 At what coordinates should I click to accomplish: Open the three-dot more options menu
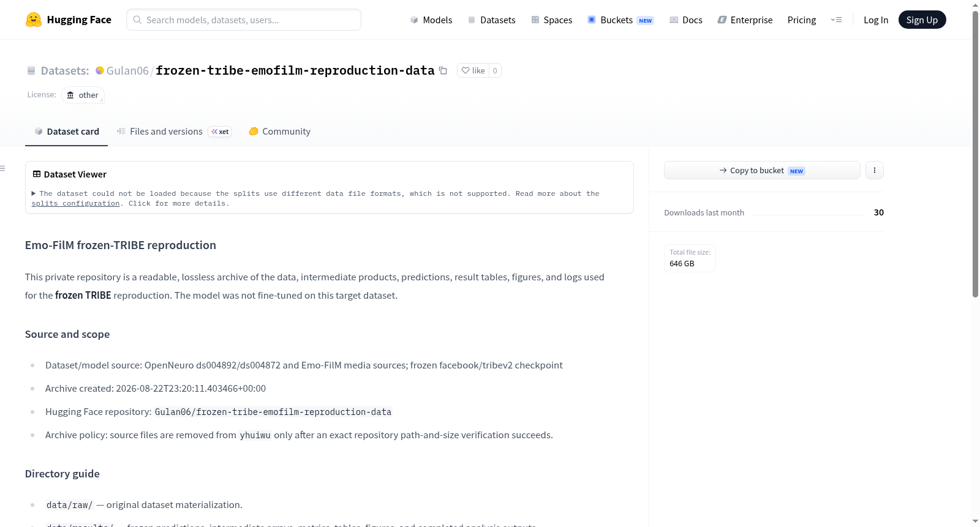pyautogui.click(x=875, y=170)
